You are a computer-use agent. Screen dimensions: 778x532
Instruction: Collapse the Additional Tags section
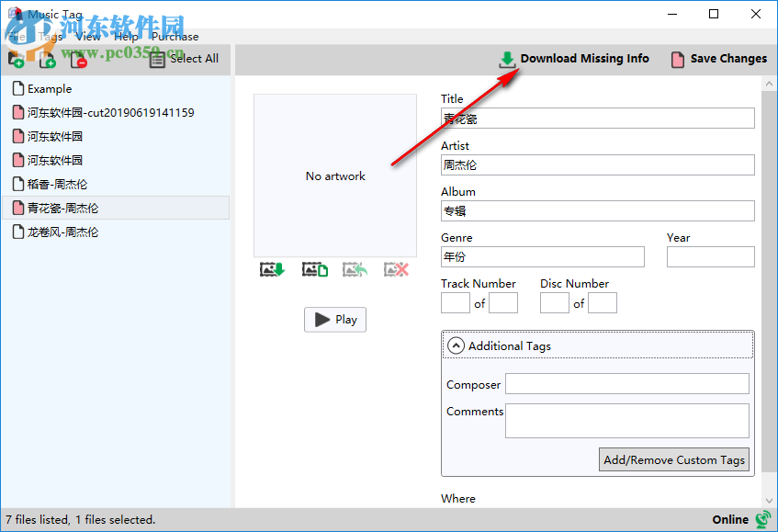[456, 345]
